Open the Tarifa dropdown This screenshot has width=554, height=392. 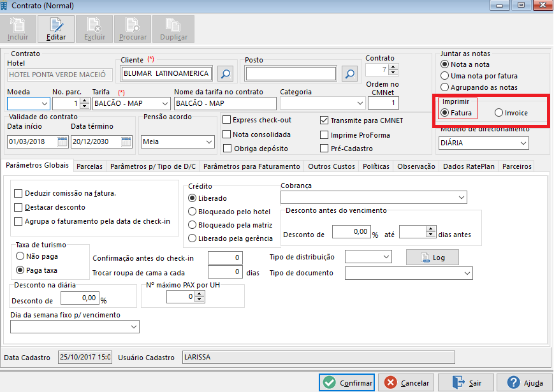[x=164, y=103]
